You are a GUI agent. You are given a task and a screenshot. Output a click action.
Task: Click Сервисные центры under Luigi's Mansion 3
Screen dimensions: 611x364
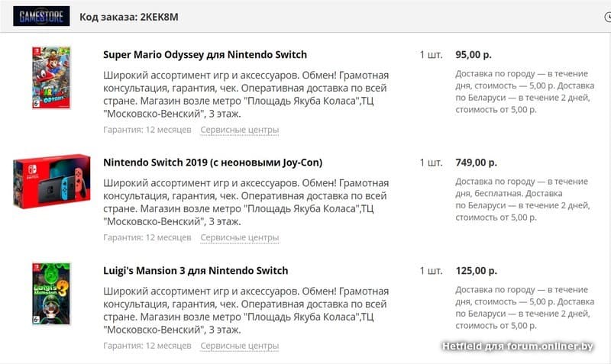click(x=239, y=346)
